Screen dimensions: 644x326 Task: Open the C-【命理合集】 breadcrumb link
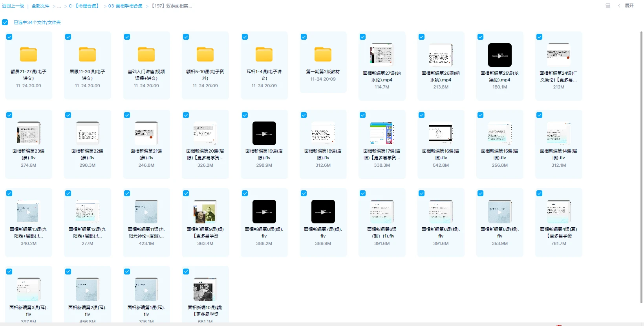(x=84, y=6)
